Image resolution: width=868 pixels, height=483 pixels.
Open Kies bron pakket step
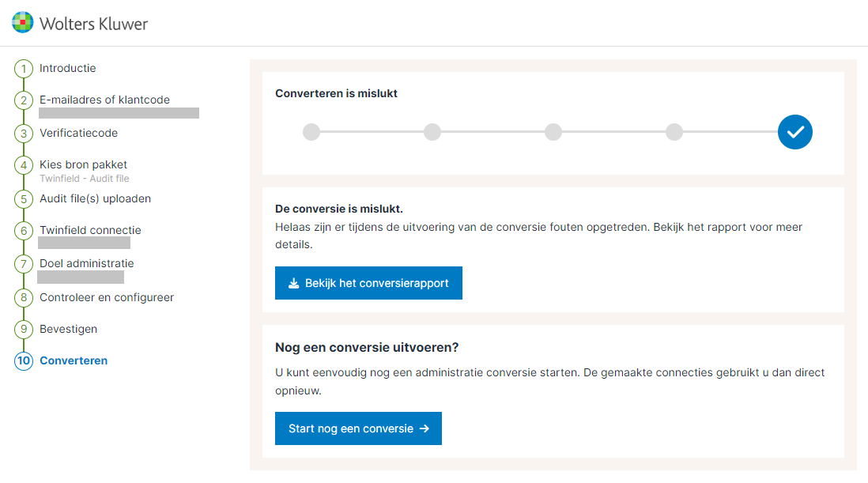(83, 165)
